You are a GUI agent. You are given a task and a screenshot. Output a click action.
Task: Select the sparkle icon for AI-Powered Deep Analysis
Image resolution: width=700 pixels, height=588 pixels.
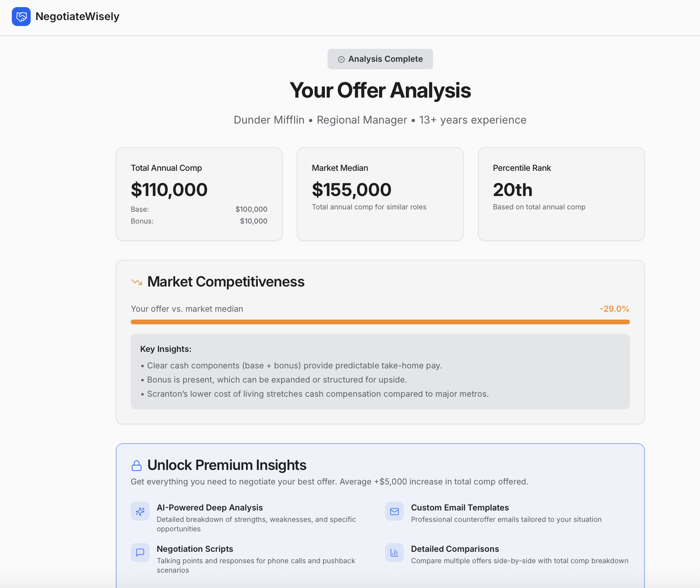140,511
